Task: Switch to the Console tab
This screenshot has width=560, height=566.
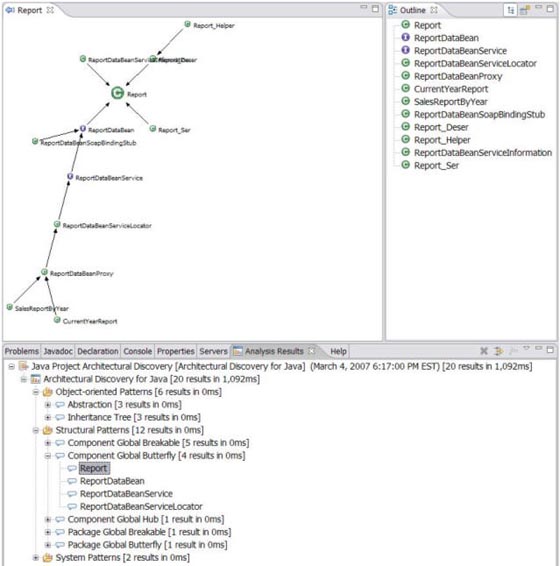Action: tap(138, 351)
